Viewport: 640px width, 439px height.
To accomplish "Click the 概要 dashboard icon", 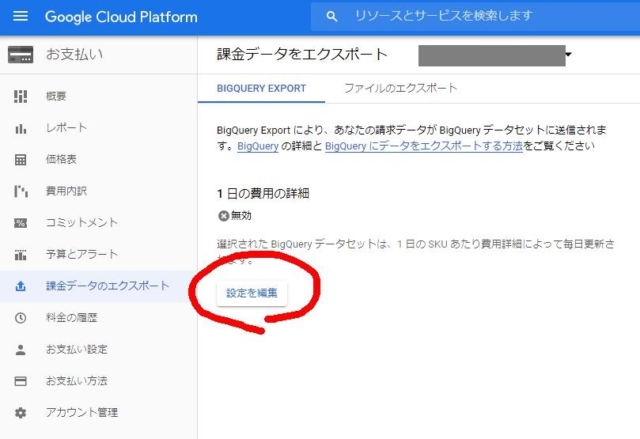I will point(20,96).
